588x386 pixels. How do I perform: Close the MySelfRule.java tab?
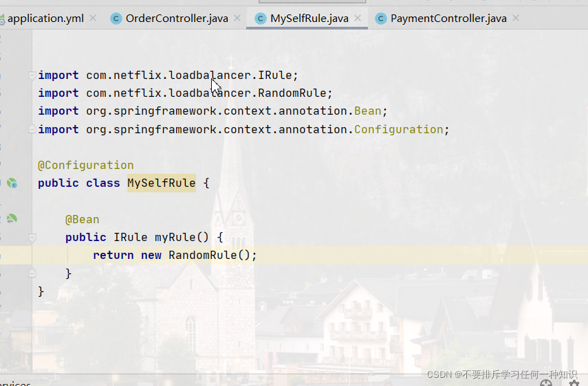point(358,18)
